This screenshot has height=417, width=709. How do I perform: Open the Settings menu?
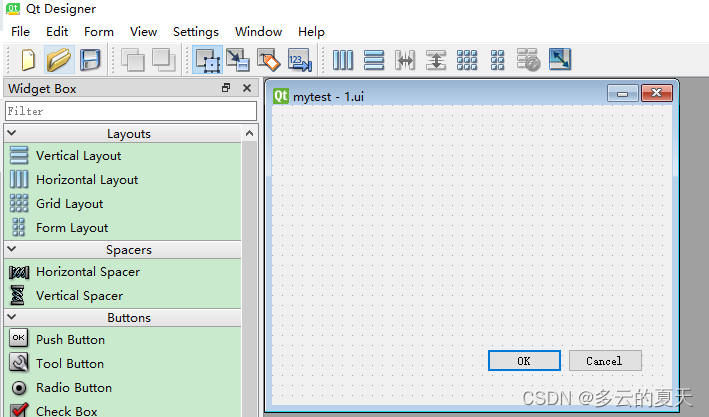click(196, 32)
